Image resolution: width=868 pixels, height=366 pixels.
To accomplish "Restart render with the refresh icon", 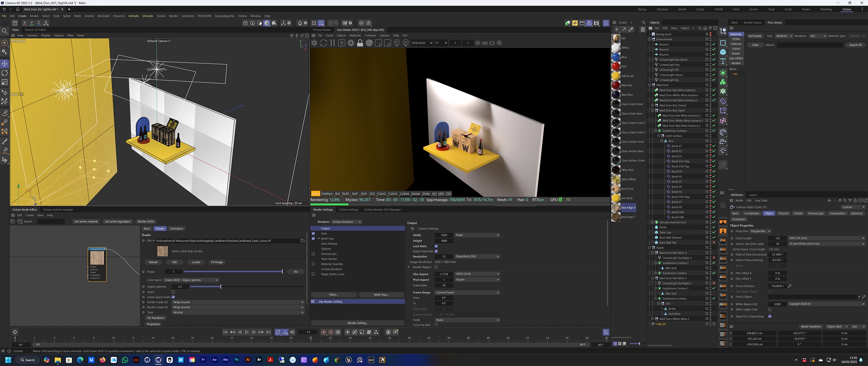I will click(323, 43).
